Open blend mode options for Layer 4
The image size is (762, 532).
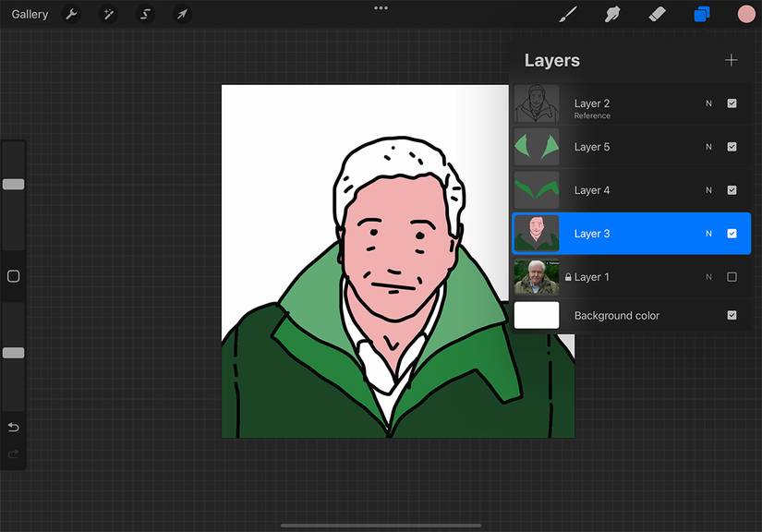(x=708, y=189)
